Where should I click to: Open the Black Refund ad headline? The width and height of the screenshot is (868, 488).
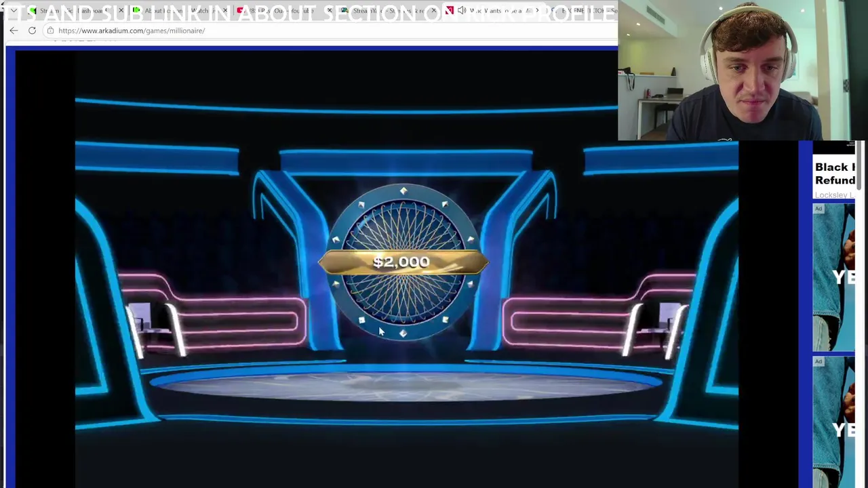pyautogui.click(x=835, y=174)
